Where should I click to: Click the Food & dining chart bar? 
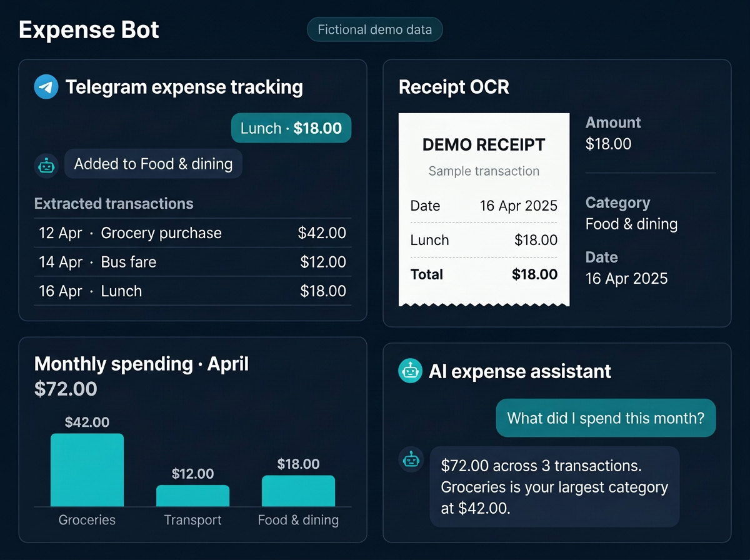(x=298, y=491)
